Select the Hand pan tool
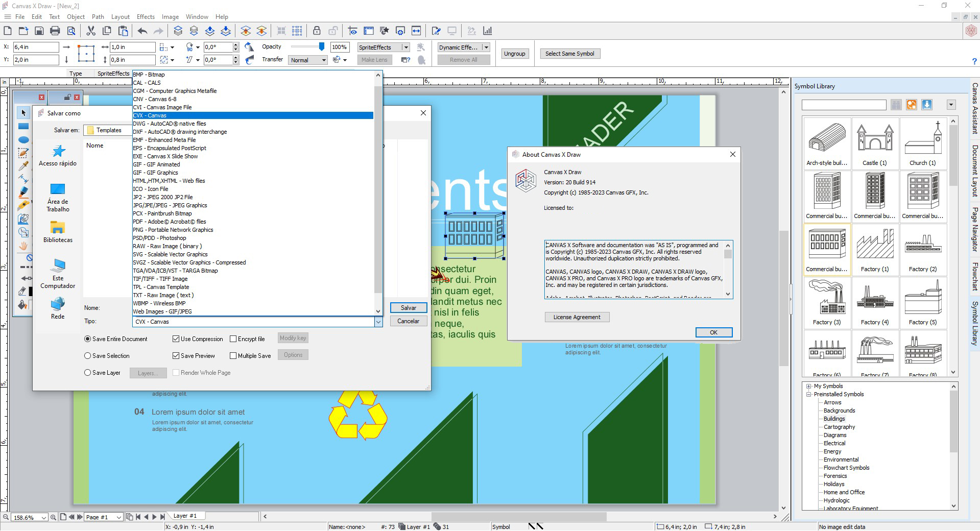This screenshot has height=531, width=980. coord(22,246)
